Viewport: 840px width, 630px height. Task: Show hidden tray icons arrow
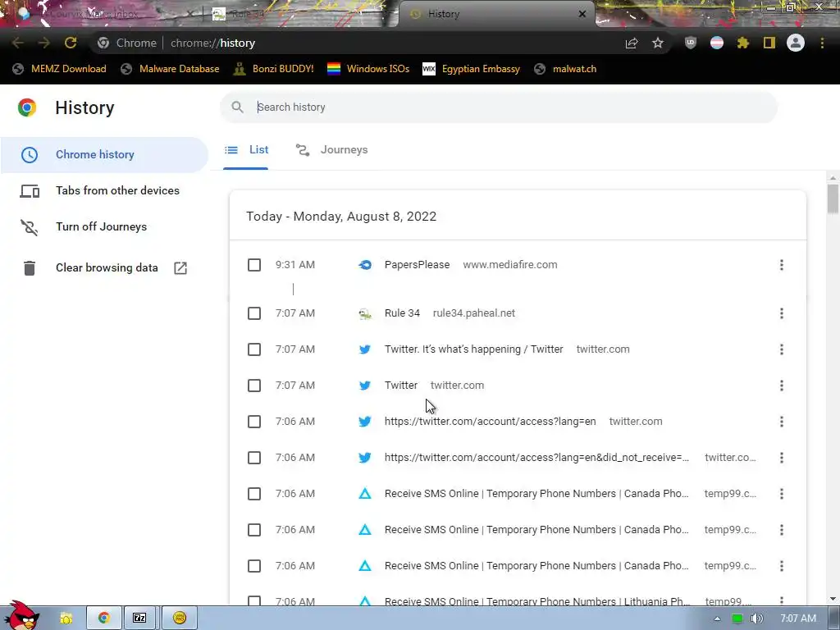717,619
